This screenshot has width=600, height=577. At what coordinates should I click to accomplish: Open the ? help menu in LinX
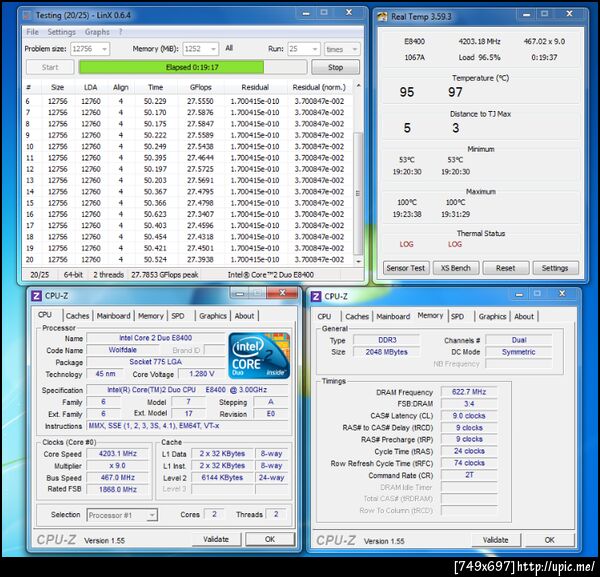[x=121, y=32]
